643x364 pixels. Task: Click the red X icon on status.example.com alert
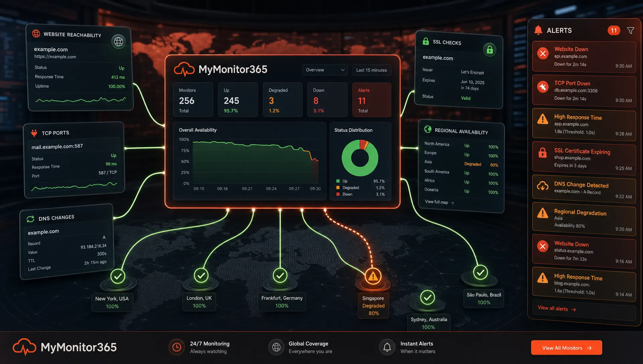(x=543, y=247)
